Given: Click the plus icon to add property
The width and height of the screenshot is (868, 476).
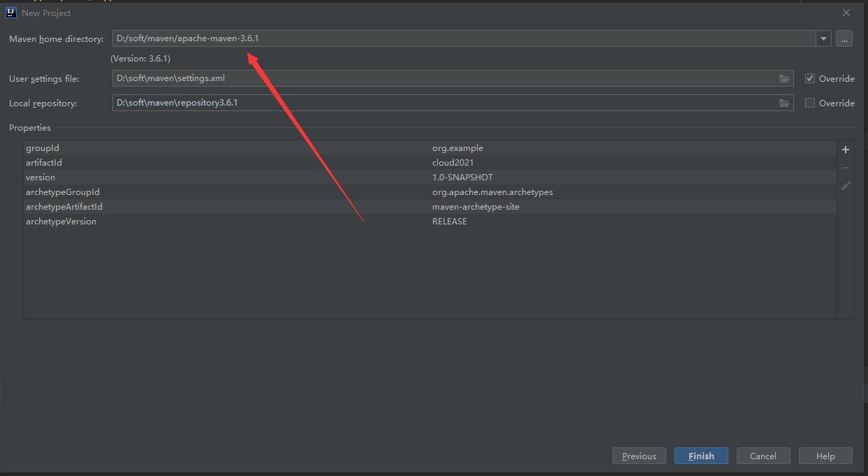Looking at the screenshot, I should tap(846, 150).
